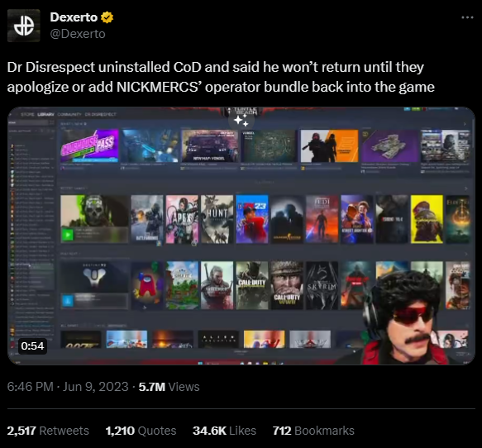Screen dimensions: 482x448
Task: Click the Street Fighter 6 game cover
Action: pyautogui.click(x=357, y=219)
